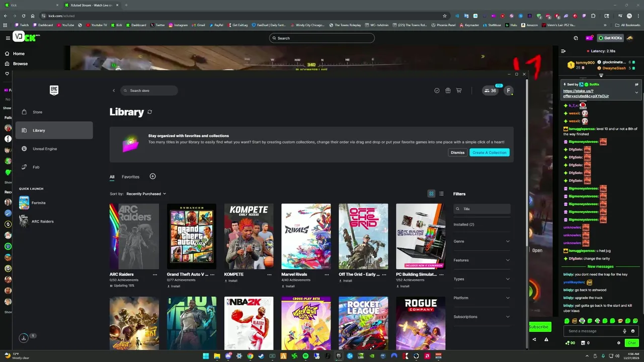The width and height of the screenshot is (644, 362).
Task: Open the downloads icon in sidebar bottom
Action: point(23,338)
